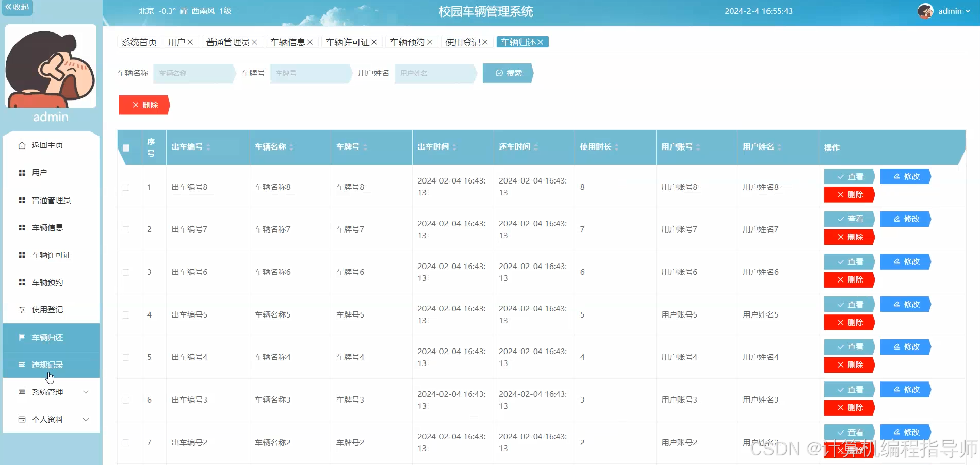Expand the 个人资料 sidebar menu
Image resolution: width=980 pixels, height=465 pixels.
[46, 419]
